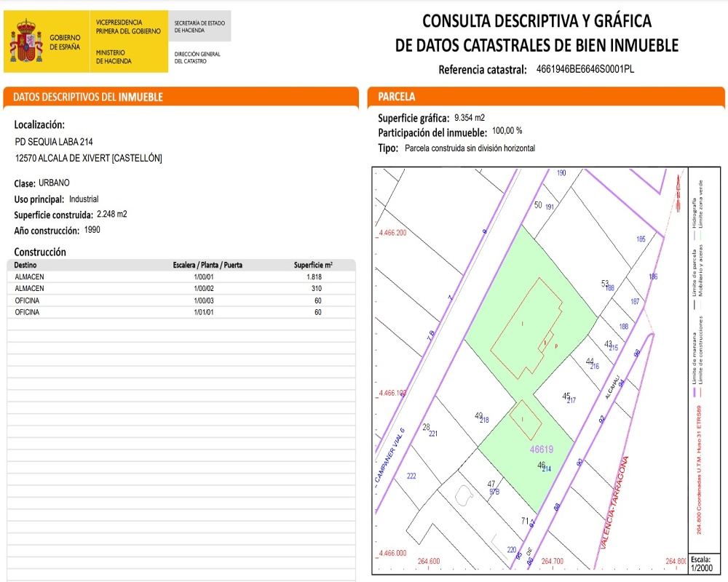Click the OFICINA 1/01/01 row
The width and height of the screenshot is (728, 582).
[181, 312]
